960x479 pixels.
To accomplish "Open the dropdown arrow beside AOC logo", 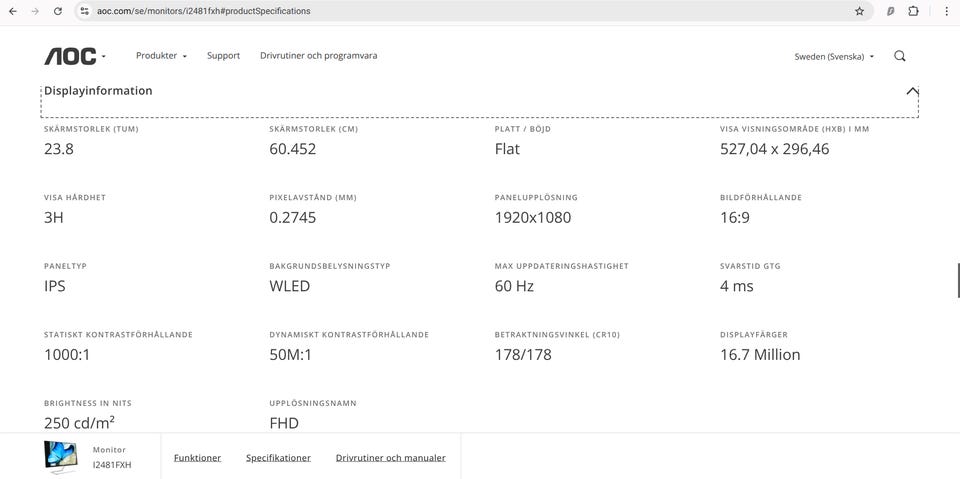I will (x=104, y=57).
